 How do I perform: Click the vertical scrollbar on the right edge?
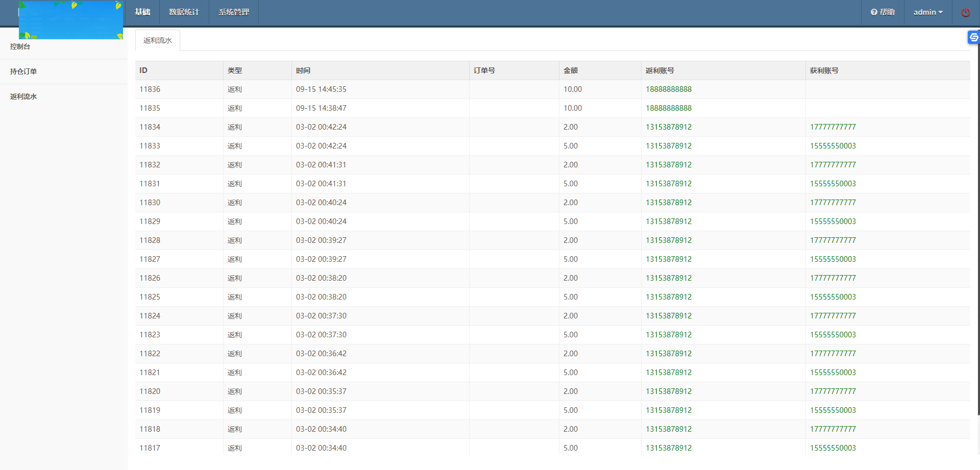pyautogui.click(x=978, y=230)
